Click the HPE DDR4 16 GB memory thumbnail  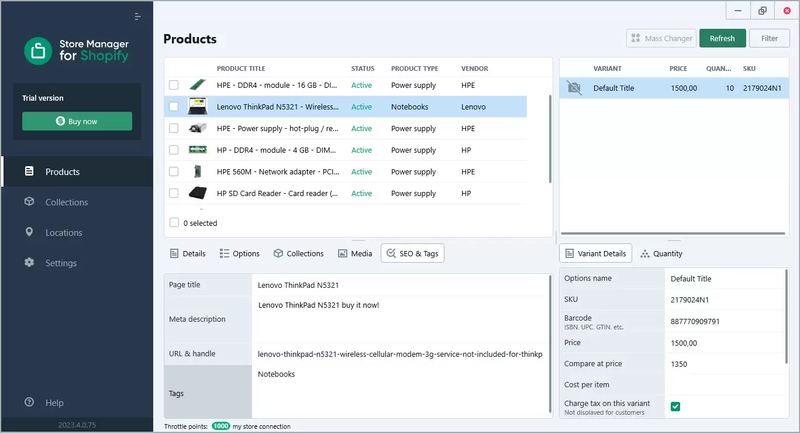coord(197,85)
